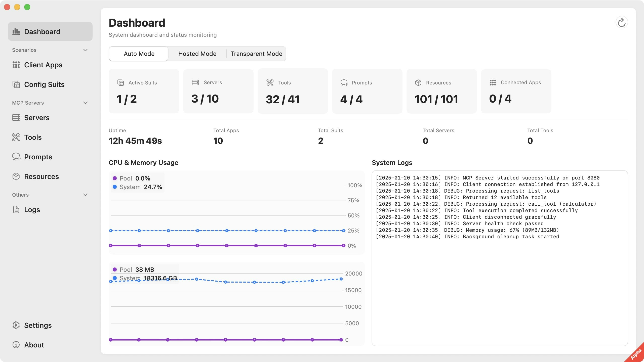The image size is (644, 362).
Task: Click the Prompts speech bubble icon in sidebar
Action: pos(16,157)
